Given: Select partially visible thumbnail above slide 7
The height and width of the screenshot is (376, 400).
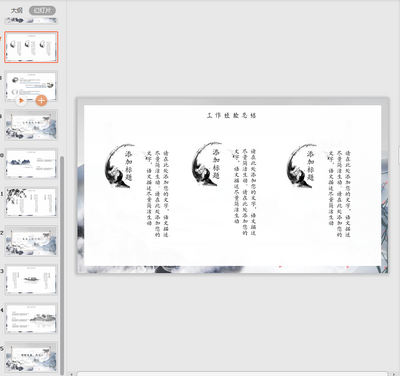Looking at the screenshot, I should [x=31, y=21].
